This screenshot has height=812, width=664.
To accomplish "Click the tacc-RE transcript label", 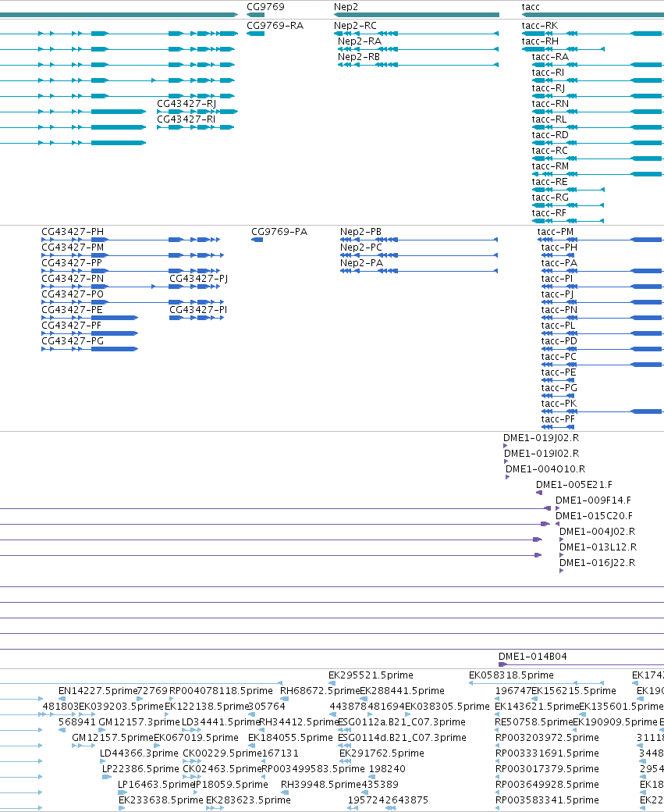I will coord(549,181).
